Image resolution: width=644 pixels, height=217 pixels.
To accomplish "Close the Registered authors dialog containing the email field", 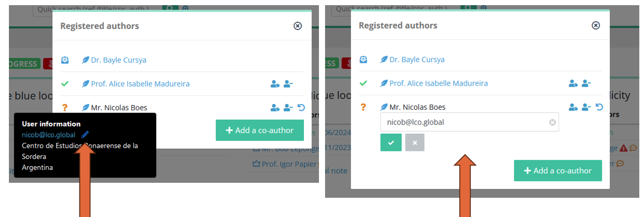I will (596, 25).
